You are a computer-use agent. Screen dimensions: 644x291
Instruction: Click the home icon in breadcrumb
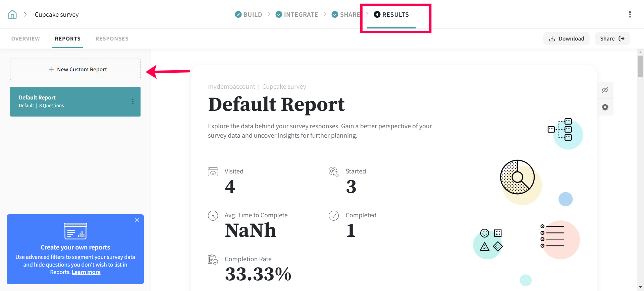click(x=12, y=14)
